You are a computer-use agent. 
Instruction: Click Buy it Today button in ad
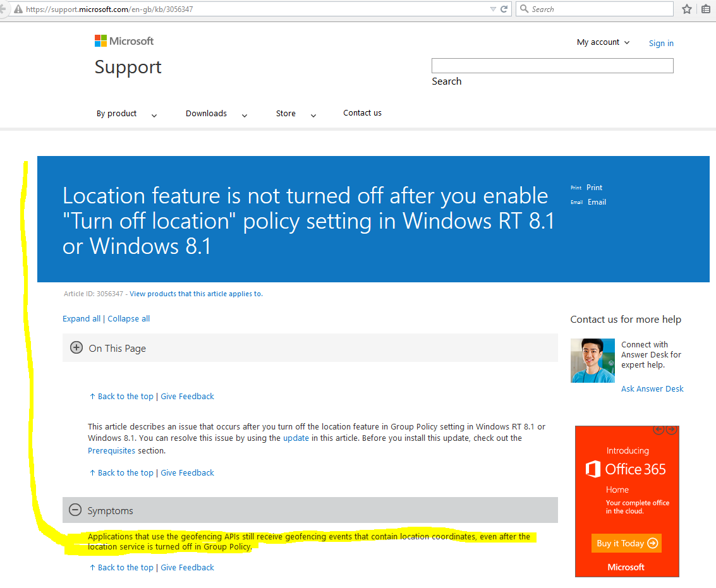626,543
